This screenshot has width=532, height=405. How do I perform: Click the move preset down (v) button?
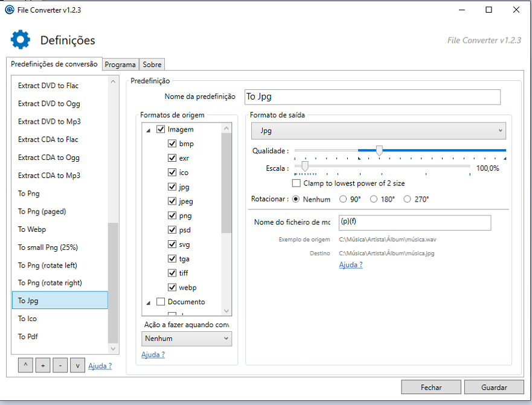tap(77, 366)
